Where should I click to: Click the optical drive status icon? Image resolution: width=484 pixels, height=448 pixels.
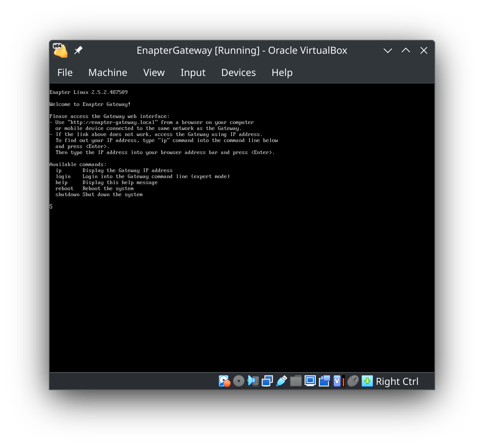pos(239,381)
